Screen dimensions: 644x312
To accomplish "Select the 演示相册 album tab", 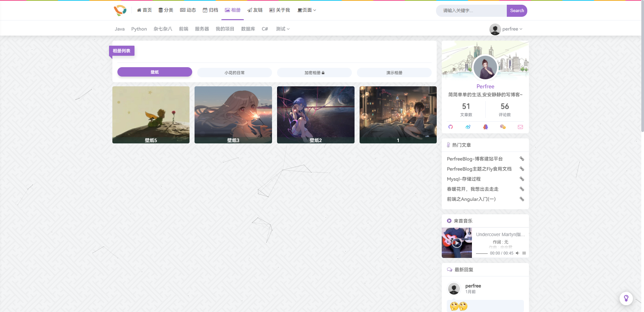I will click(394, 73).
